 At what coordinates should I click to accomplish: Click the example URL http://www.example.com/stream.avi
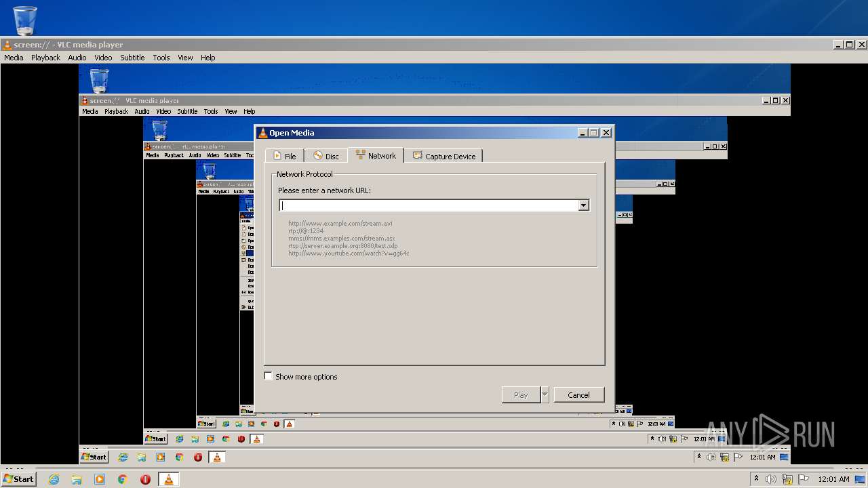pyautogui.click(x=340, y=223)
